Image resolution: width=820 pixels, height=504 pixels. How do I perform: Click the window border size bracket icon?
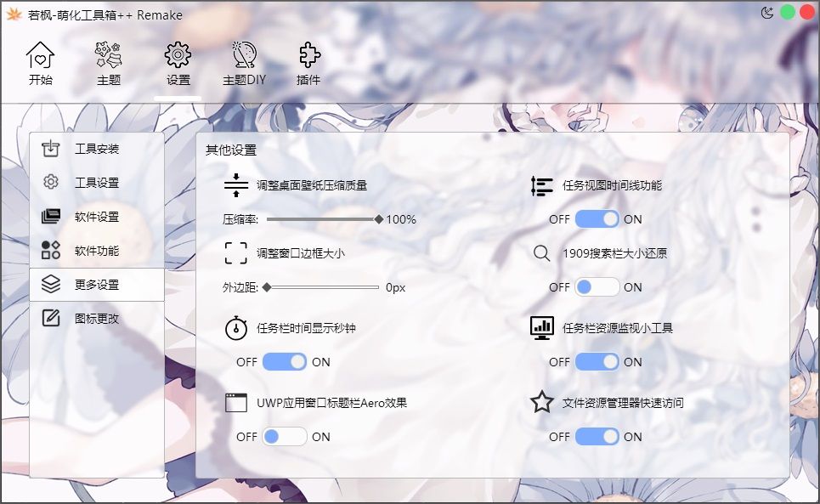point(236,253)
